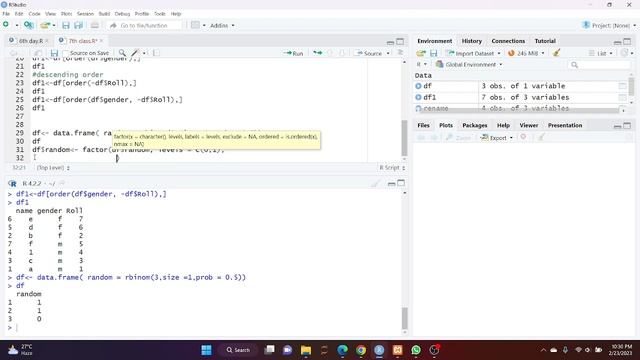This screenshot has height=360, width=640.
Task: Open WhatsApp from the taskbar
Action: pyautogui.click(x=416, y=350)
